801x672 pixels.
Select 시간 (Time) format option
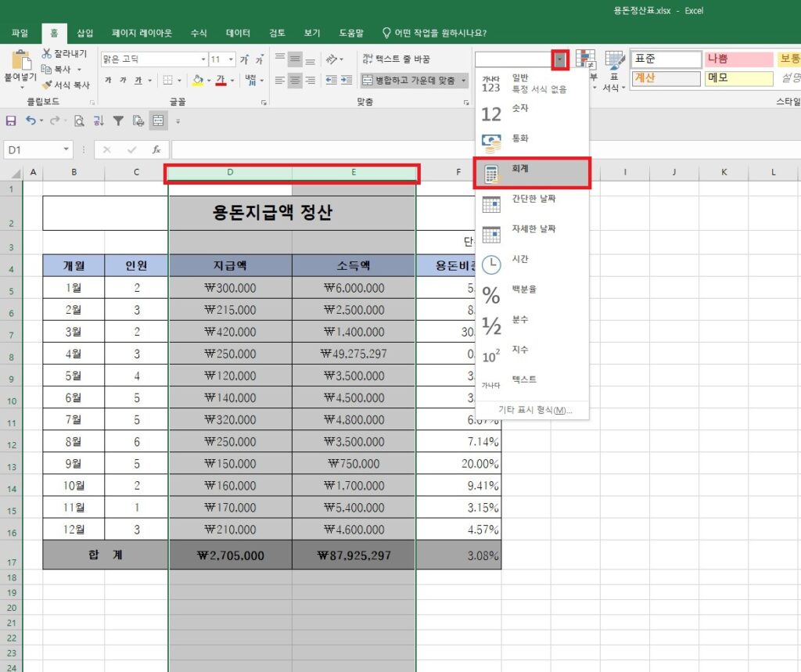[532, 264]
